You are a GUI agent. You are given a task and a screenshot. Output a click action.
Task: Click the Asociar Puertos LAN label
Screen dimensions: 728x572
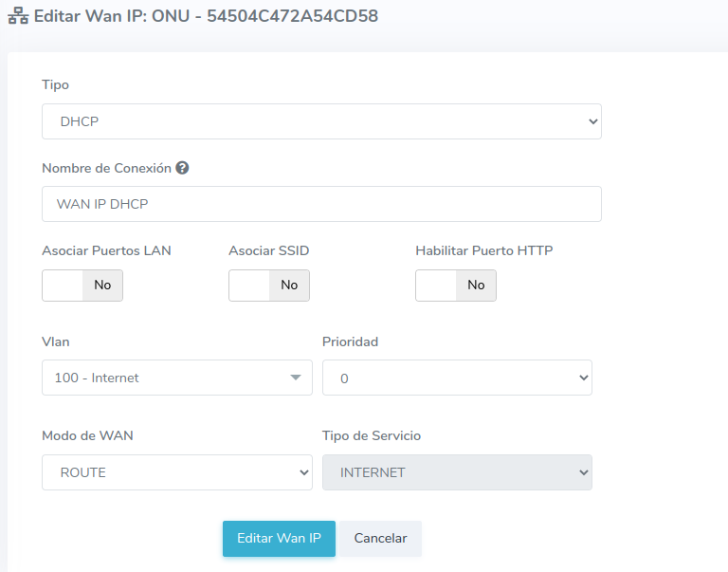pos(106,251)
